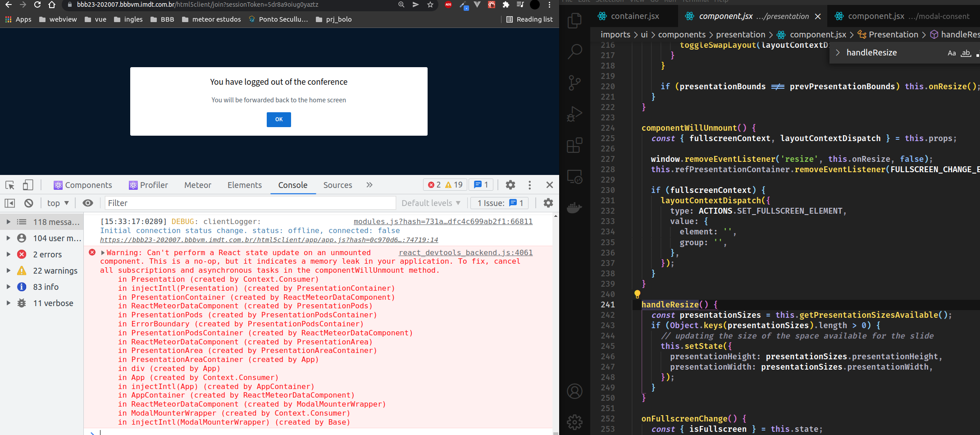Show more DevTools tabs chevron
The image size is (980, 435).
pyautogui.click(x=369, y=185)
